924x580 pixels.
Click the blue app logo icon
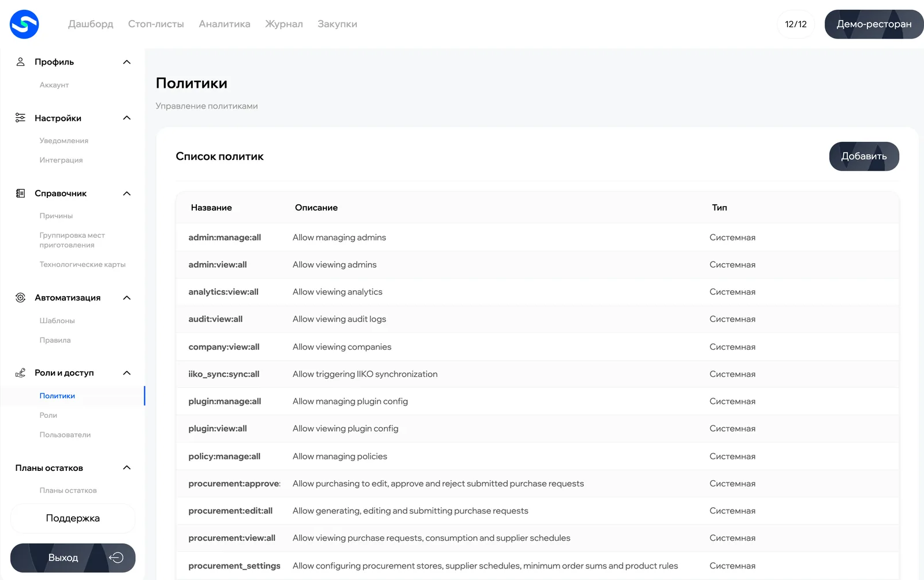point(24,24)
